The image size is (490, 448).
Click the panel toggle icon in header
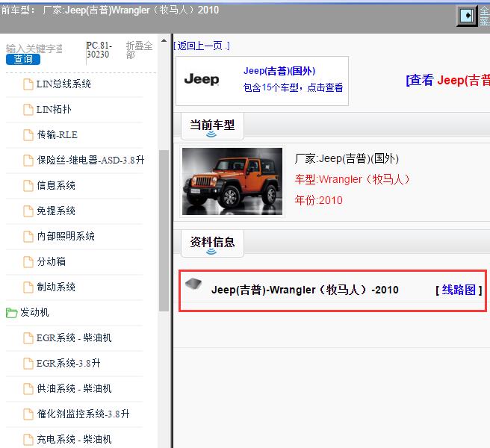[467, 16]
